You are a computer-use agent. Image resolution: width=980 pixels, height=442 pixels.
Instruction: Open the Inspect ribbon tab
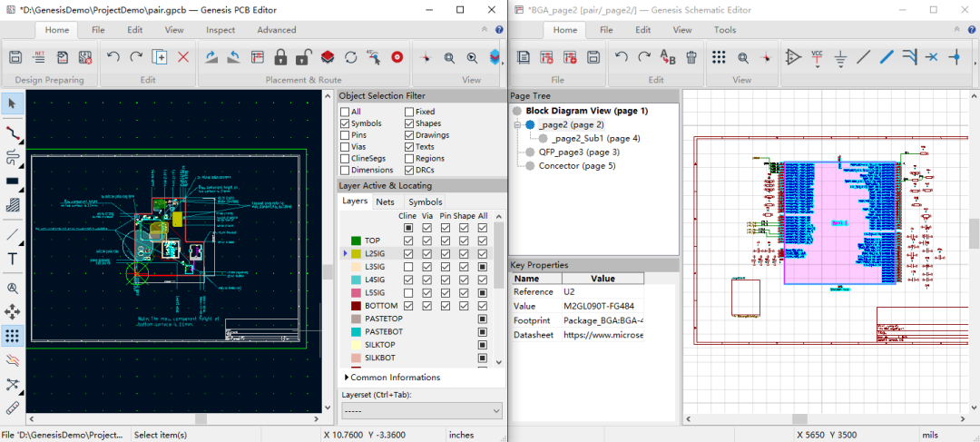(220, 30)
